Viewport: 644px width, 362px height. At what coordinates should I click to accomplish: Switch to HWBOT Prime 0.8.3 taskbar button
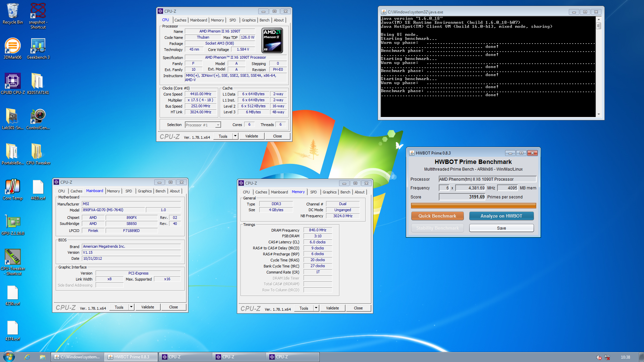coord(131,357)
